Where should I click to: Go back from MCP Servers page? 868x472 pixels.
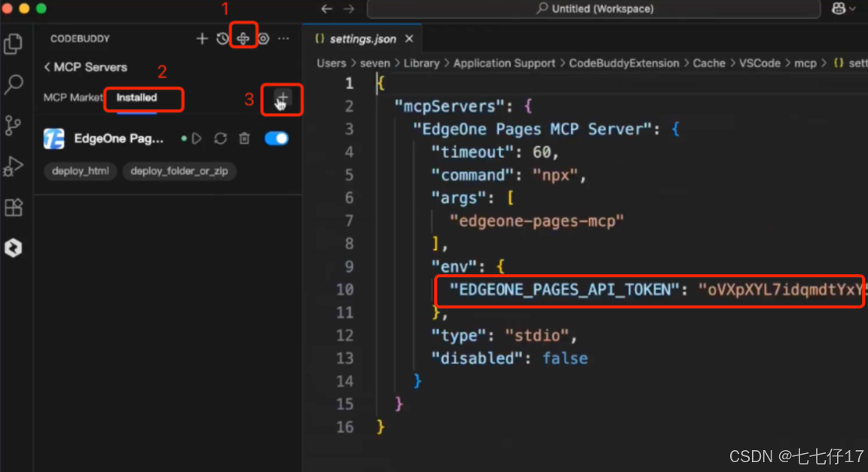(47, 67)
